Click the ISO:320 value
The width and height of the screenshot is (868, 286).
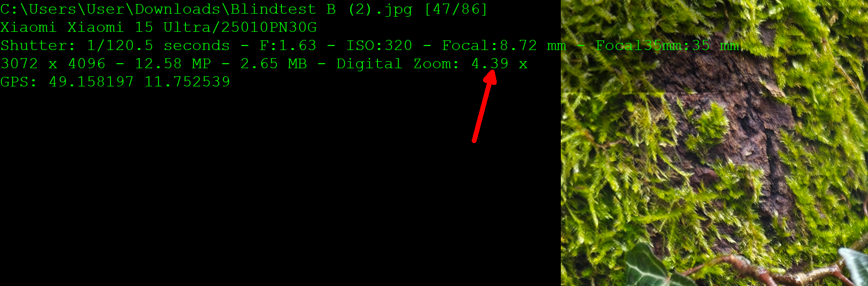click(379, 45)
